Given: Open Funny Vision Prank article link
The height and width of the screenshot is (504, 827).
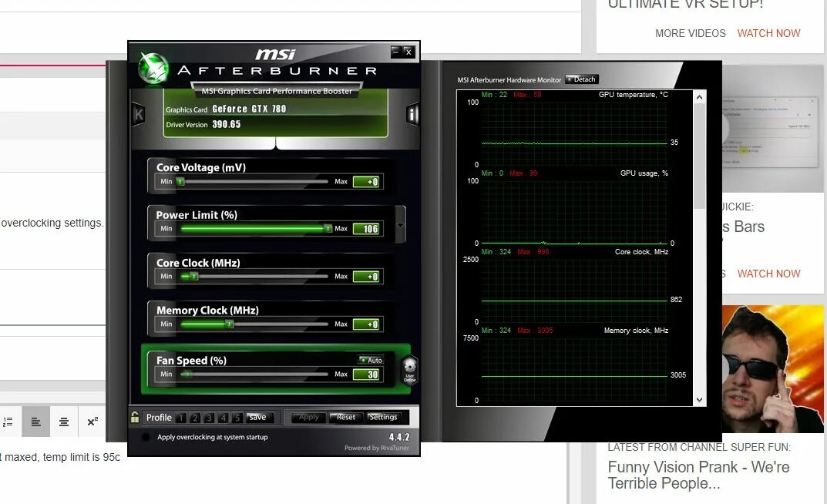Looking at the screenshot, I should pos(698,475).
